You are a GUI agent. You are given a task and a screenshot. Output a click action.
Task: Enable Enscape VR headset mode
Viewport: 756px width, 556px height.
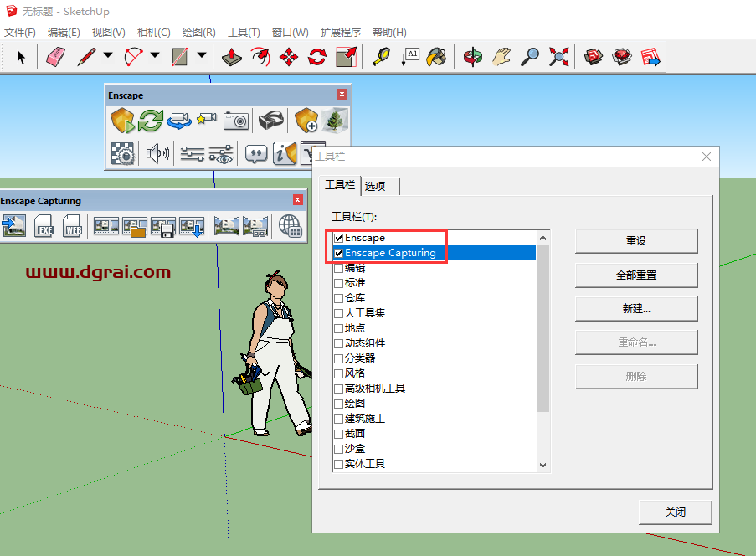[271, 121]
